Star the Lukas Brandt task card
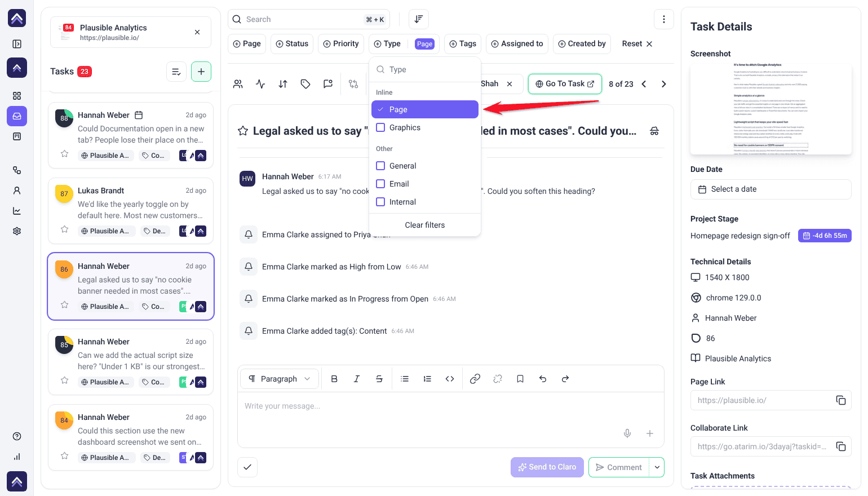The image size is (868, 496). coord(65,229)
